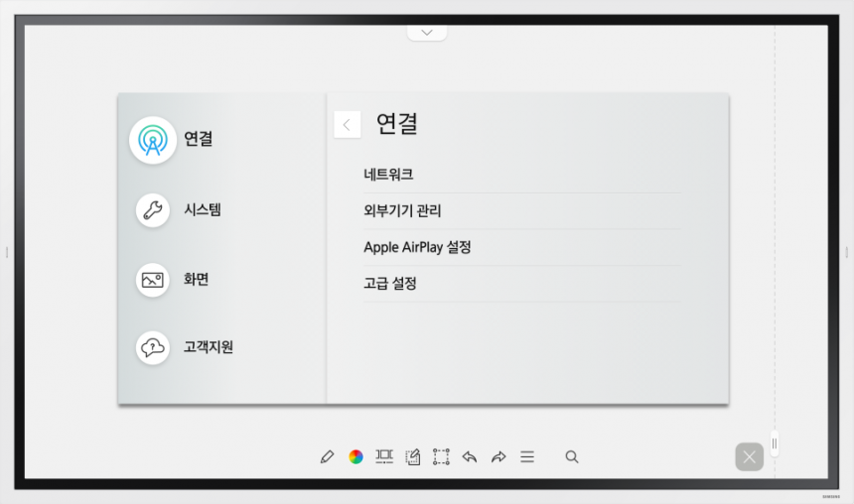Open Apple AirPlay 설정 row
Viewport: 854px width, 504px height.
(522, 248)
